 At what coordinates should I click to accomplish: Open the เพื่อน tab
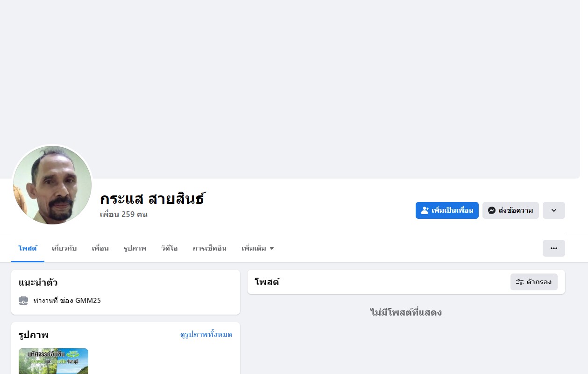click(100, 248)
